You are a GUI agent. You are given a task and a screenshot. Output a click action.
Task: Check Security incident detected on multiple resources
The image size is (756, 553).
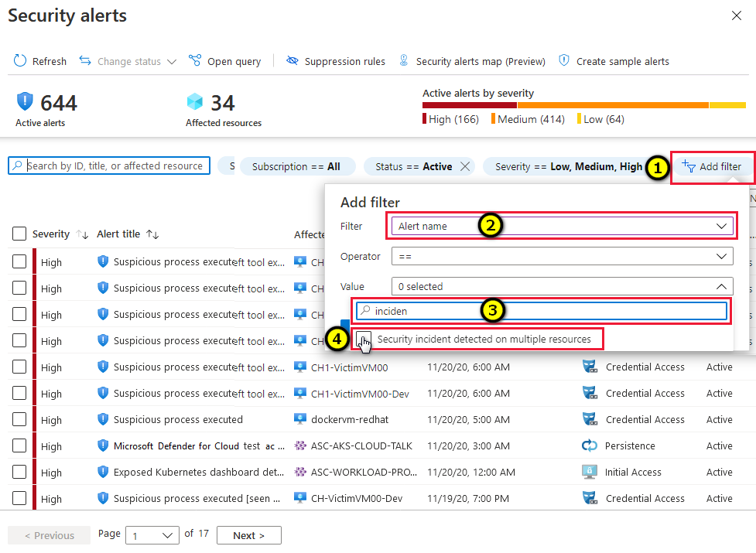point(364,339)
